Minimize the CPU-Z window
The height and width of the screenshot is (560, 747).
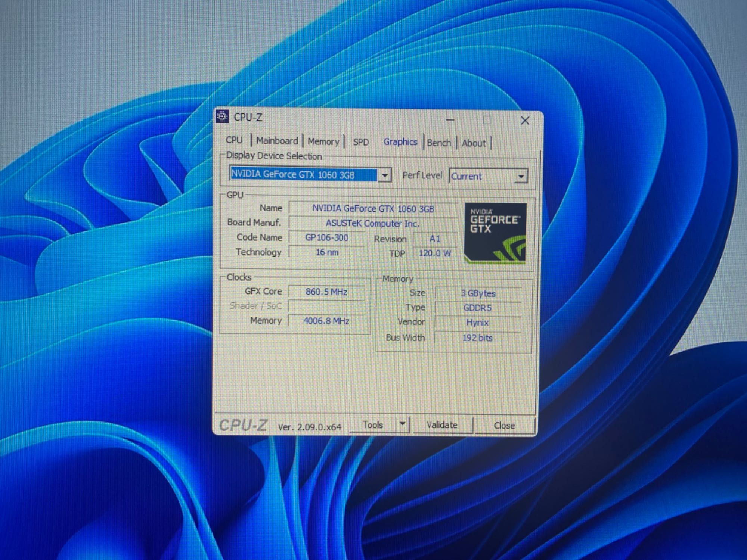click(450, 120)
